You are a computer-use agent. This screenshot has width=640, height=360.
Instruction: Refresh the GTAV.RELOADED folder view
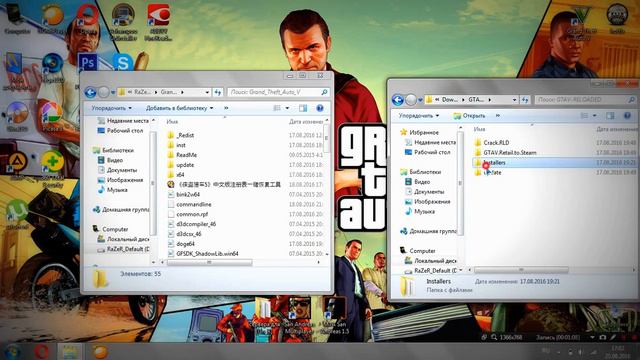coord(525,100)
